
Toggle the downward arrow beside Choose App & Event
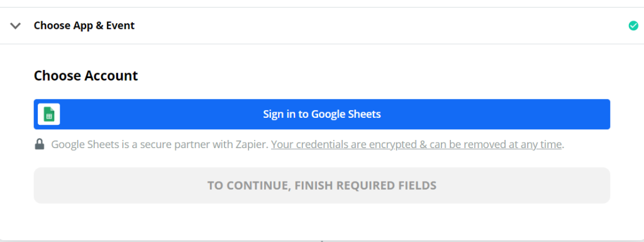click(x=16, y=26)
